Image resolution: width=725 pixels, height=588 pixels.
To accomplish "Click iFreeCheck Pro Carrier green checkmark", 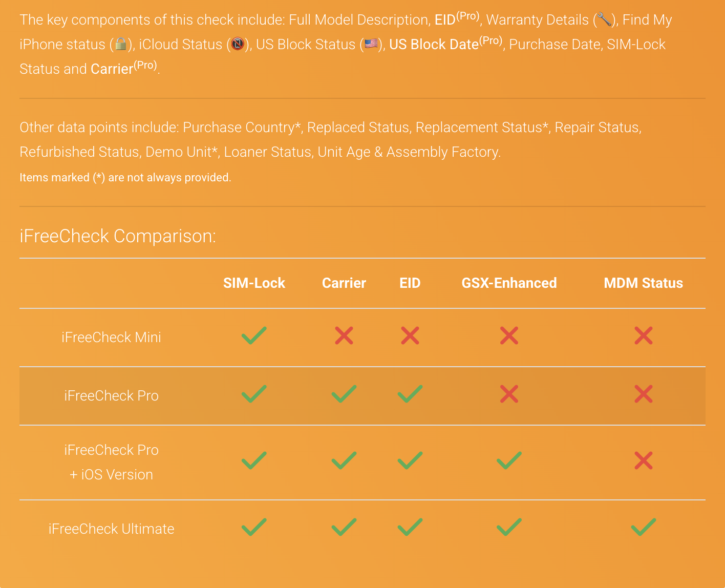I will pos(344,394).
